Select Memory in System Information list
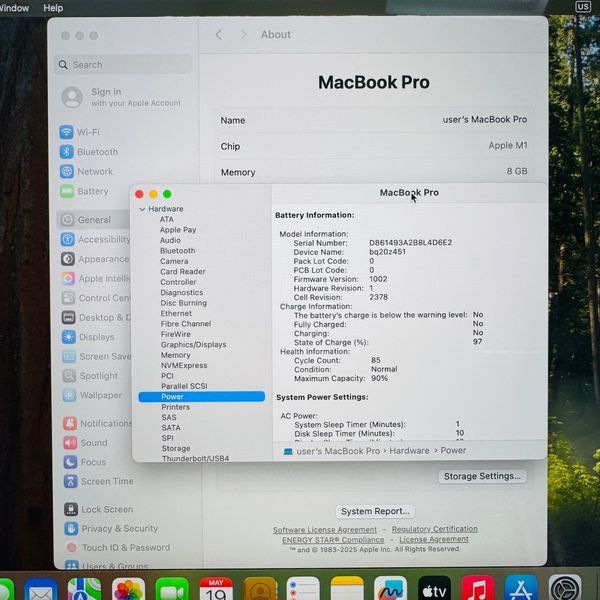 tap(175, 355)
